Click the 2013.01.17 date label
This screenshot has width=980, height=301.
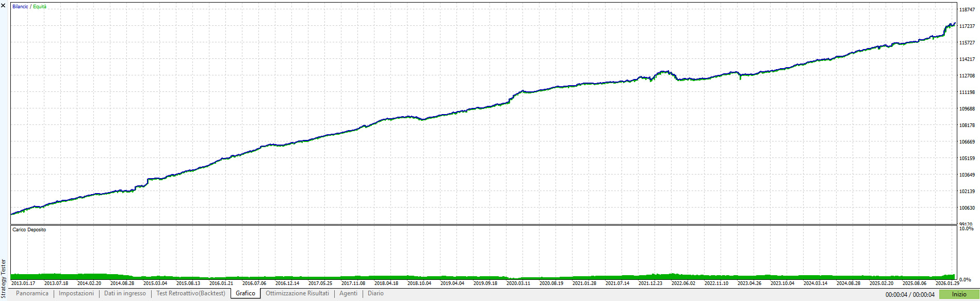(23, 283)
